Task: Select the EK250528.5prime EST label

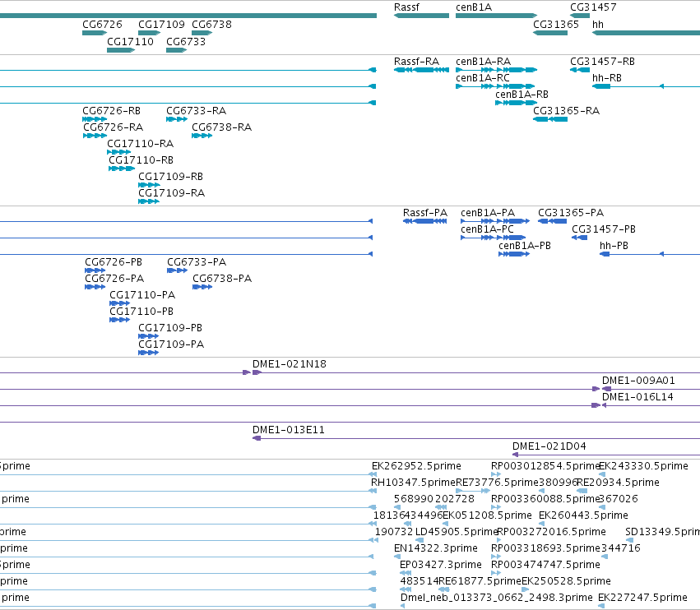Action: point(566,581)
